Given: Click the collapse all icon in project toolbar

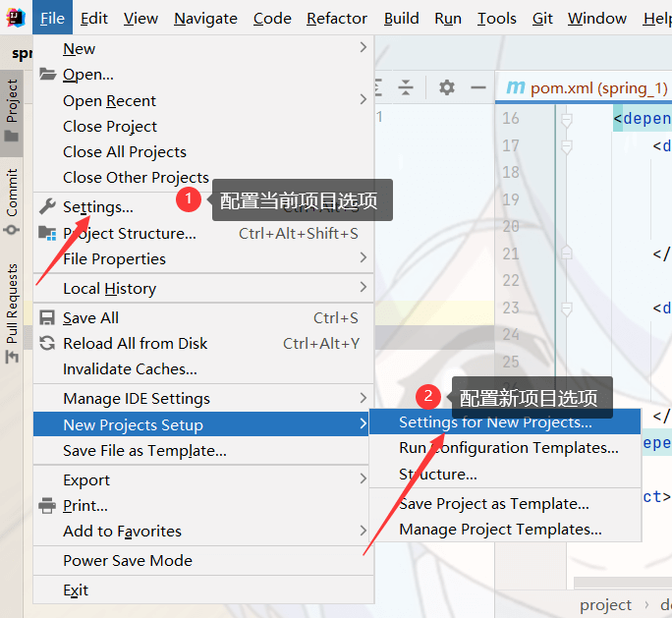Looking at the screenshot, I should (406, 87).
